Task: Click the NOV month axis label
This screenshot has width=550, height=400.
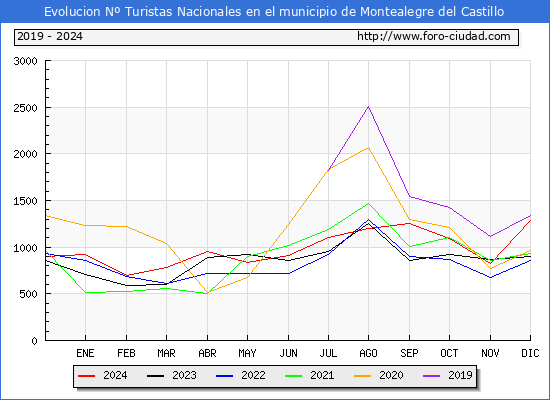Action: tap(490, 353)
